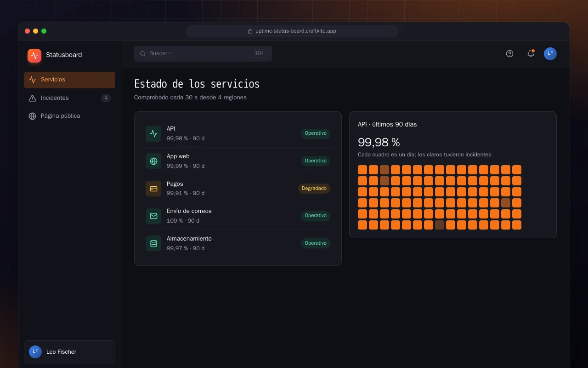The image size is (588, 368).
Task: Click the Pagos Degradado badge
Action: 314,189
